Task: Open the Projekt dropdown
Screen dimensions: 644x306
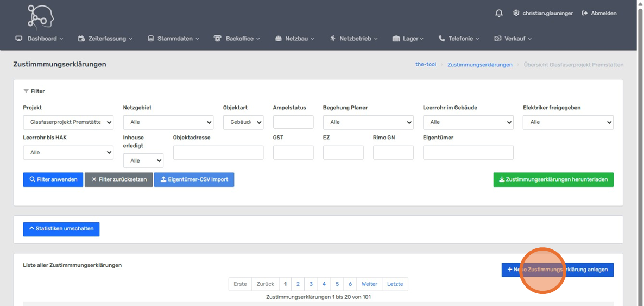Action: tap(68, 122)
